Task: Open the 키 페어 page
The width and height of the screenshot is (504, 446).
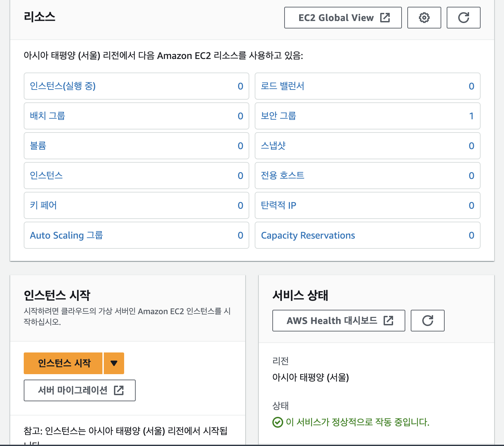Action: tap(43, 205)
